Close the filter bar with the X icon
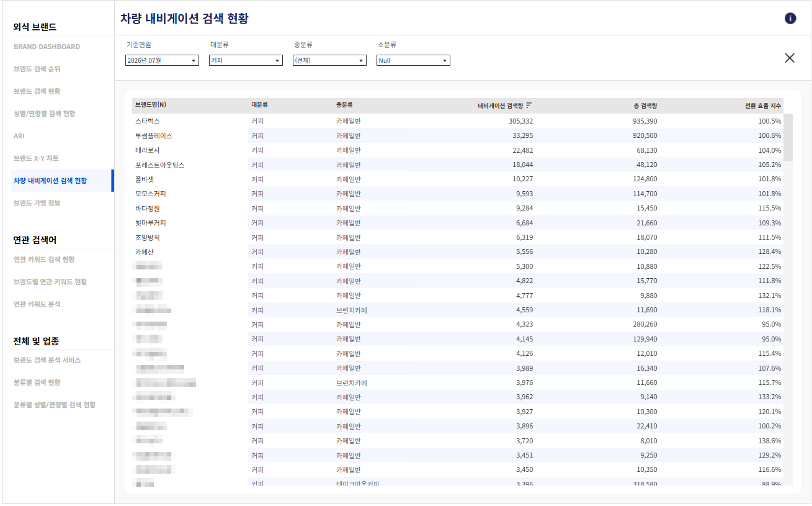 click(790, 58)
